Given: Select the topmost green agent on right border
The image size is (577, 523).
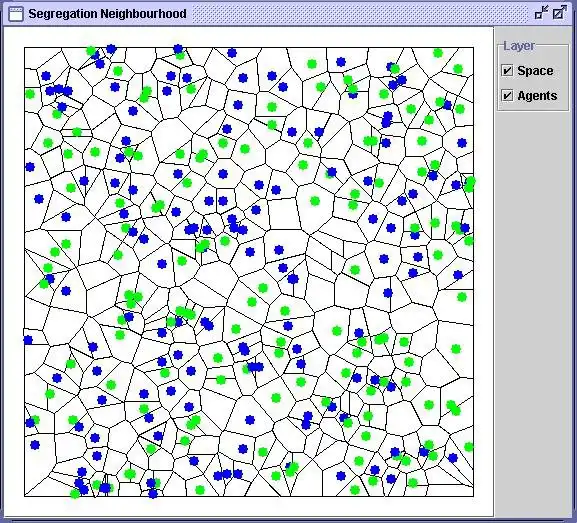Looking at the screenshot, I should coord(470,181).
